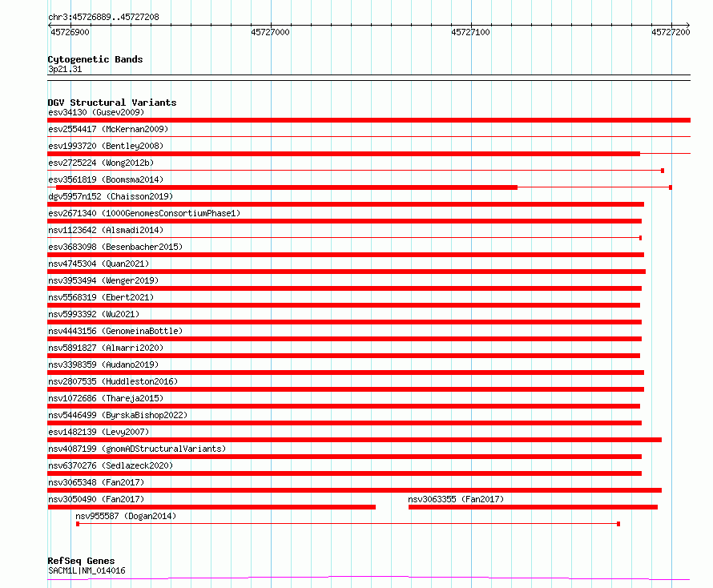Click nsv3398359 (Audano2019) label

(x=103, y=364)
